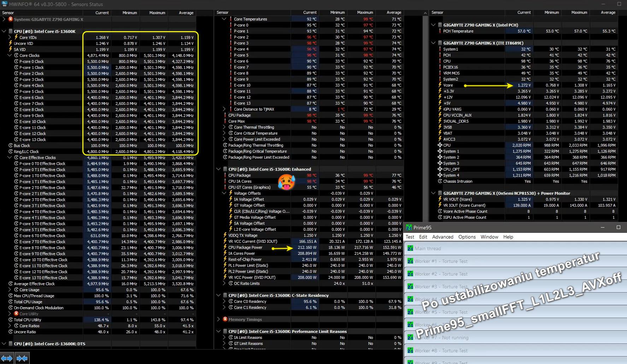Screen dimensions: 627x364
Task: Collapse the Voltage Offsets group
Action: tap(224, 193)
